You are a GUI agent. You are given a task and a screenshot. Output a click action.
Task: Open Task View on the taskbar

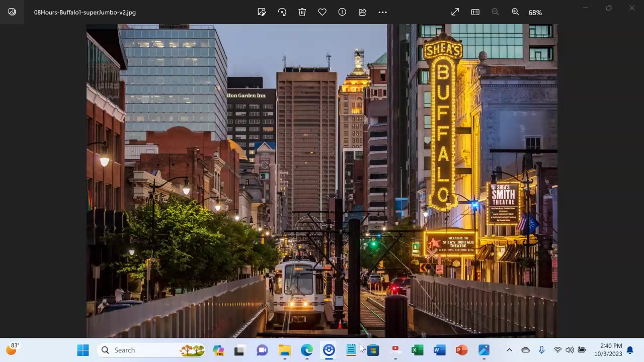(239, 350)
